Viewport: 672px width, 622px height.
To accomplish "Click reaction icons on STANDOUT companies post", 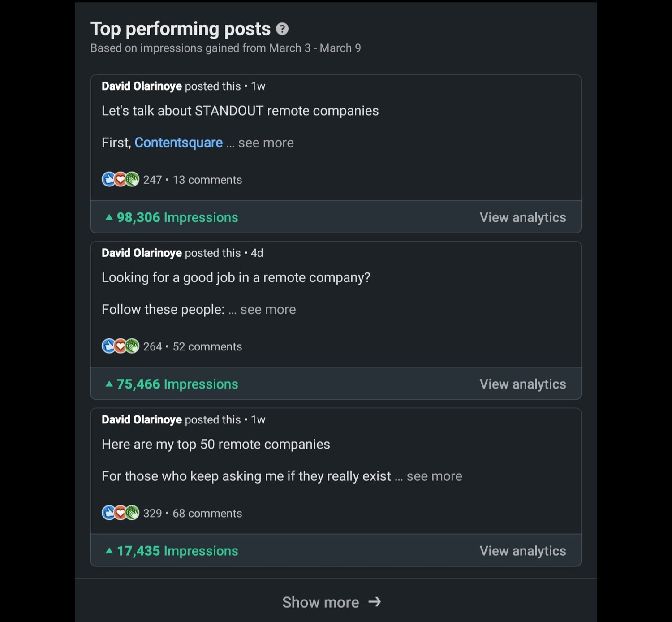I will point(121,179).
